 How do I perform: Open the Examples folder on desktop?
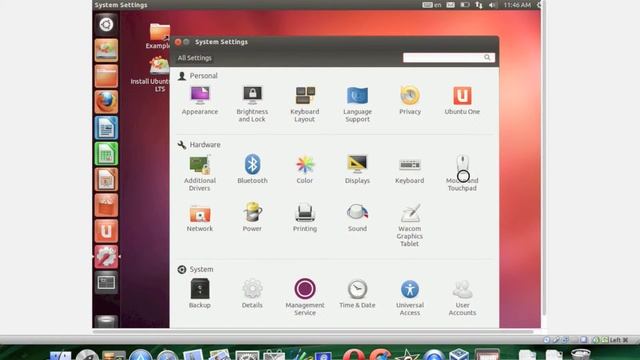tap(158, 36)
